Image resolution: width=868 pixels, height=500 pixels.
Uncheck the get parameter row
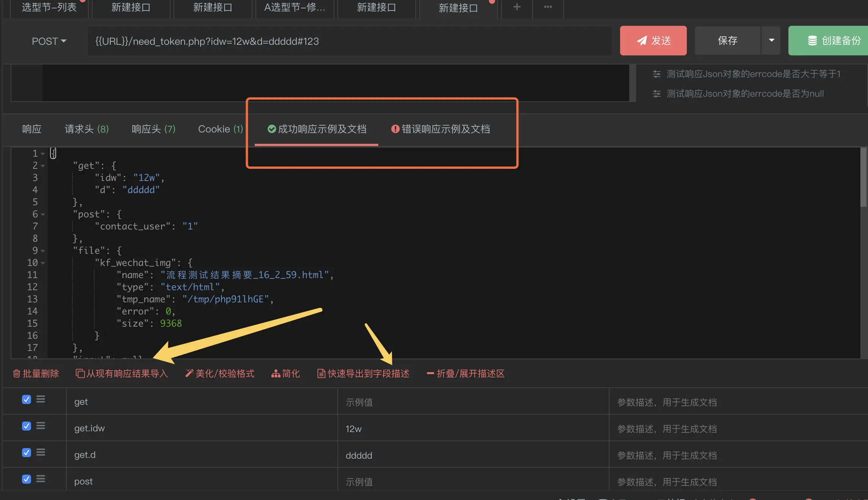point(26,399)
